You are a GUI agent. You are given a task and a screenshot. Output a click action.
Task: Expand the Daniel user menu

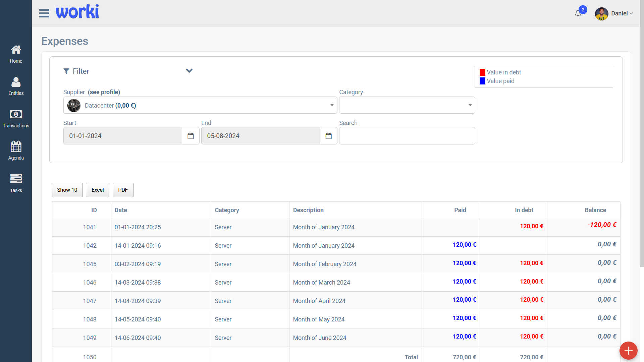pyautogui.click(x=622, y=13)
